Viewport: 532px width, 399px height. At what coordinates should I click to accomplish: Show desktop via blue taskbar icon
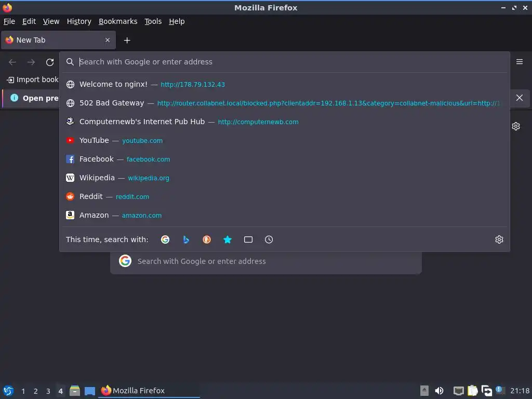click(90, 391)
